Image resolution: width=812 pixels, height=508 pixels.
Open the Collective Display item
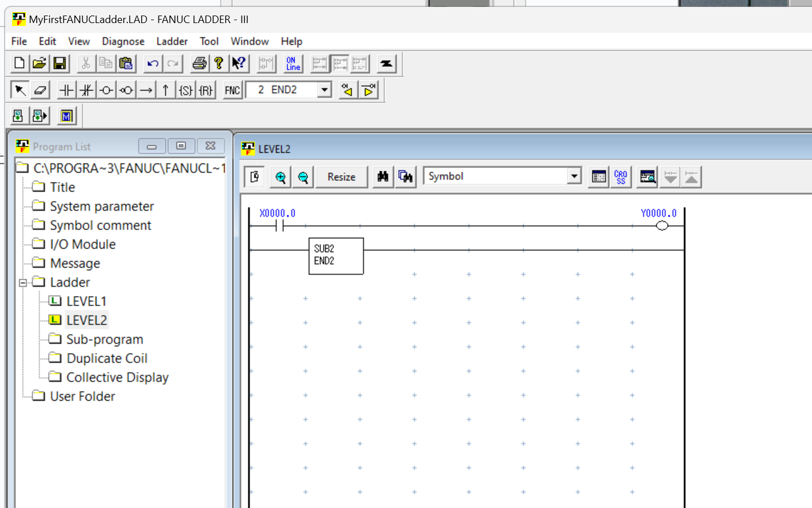(117, 377)
